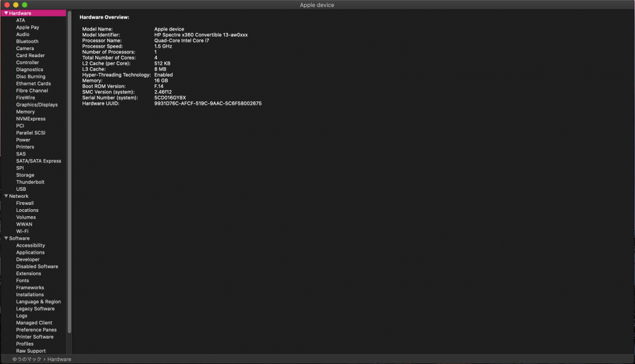This screenshot has height=364, width=635.
Task: Open the Fibre Channel entry
Action: point(32,91)
